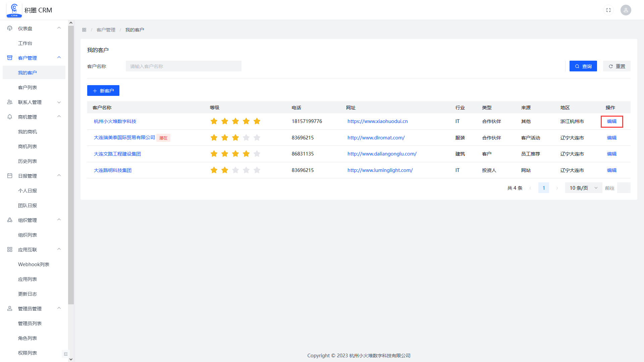
Task: Collapse the 日报管理 menu group chevron
Action: click(59, 176)
